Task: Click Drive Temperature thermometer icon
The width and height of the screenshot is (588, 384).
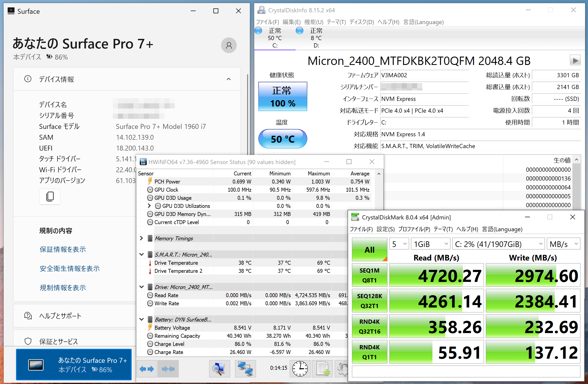Action: click(150, 263)
